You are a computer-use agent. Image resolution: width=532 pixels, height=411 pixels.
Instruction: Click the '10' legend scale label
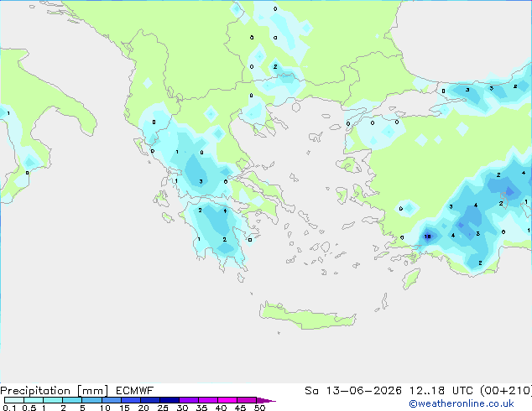pyautogui.click(x=105, y=408)
